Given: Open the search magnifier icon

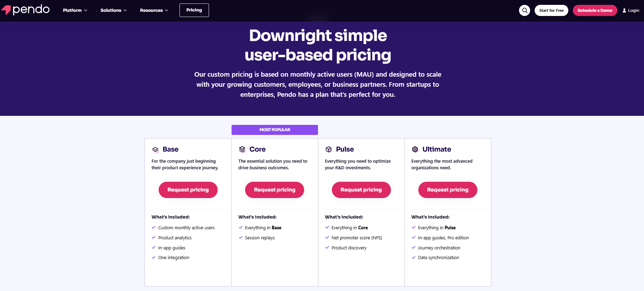Looking at the screenshot, I should click(524, 10).
